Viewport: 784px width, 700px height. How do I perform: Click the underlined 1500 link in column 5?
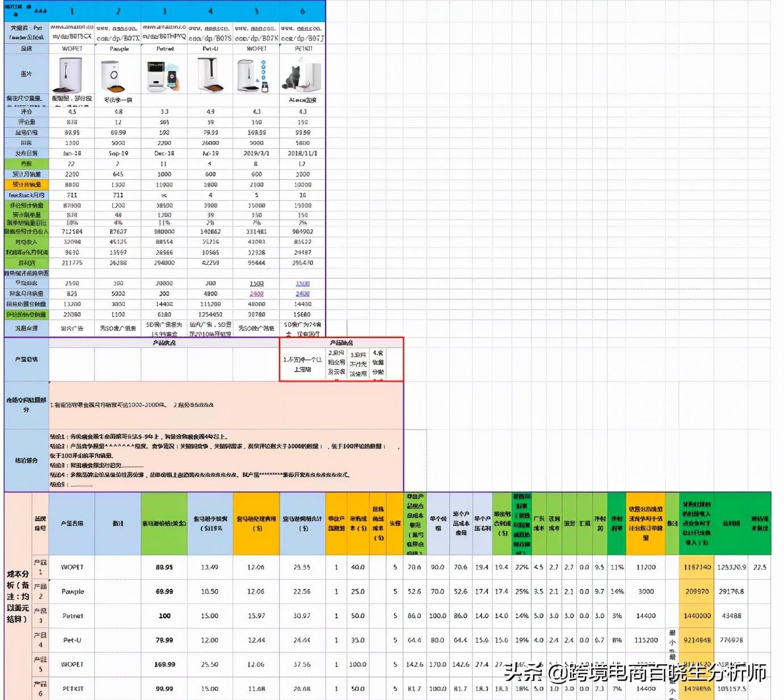256,284
